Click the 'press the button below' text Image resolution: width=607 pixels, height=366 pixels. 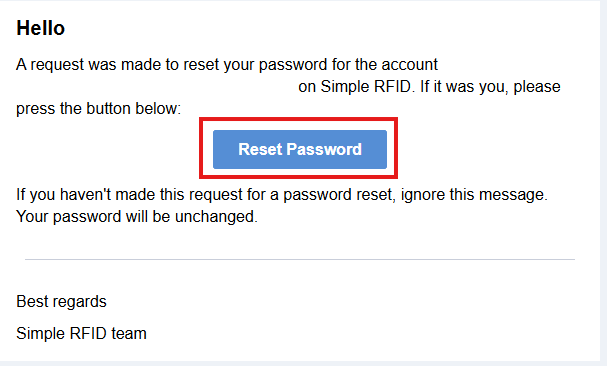click(x=98, y=109)
